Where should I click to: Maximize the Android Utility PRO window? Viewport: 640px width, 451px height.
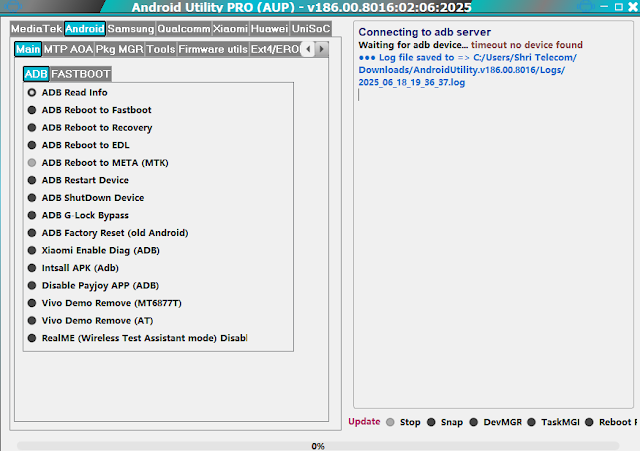(619, 7)
